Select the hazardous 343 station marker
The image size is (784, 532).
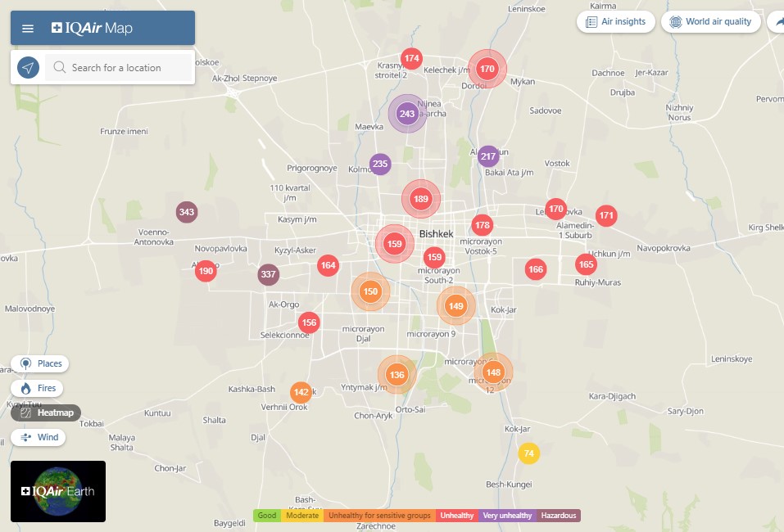pyautogui.click(x=187, y=213)
